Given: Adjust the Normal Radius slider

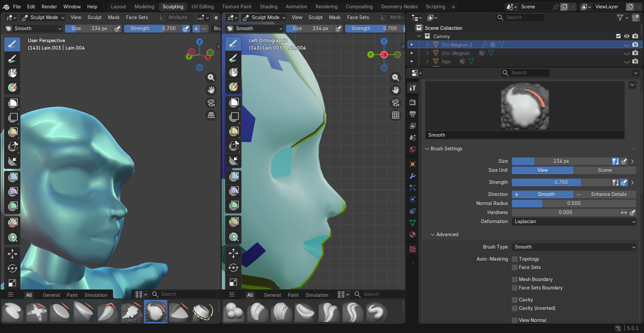Looking at the screenshot, I should [574, 203].
